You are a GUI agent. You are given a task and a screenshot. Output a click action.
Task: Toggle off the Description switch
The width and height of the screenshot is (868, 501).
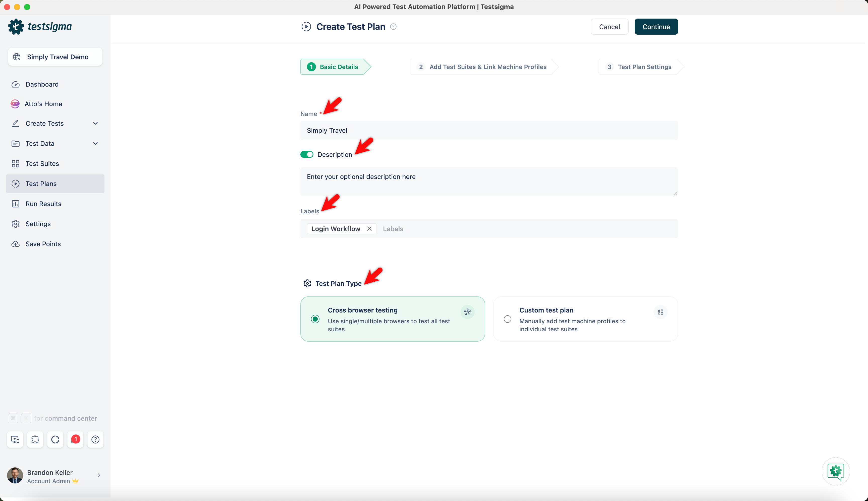pos(306,155)
